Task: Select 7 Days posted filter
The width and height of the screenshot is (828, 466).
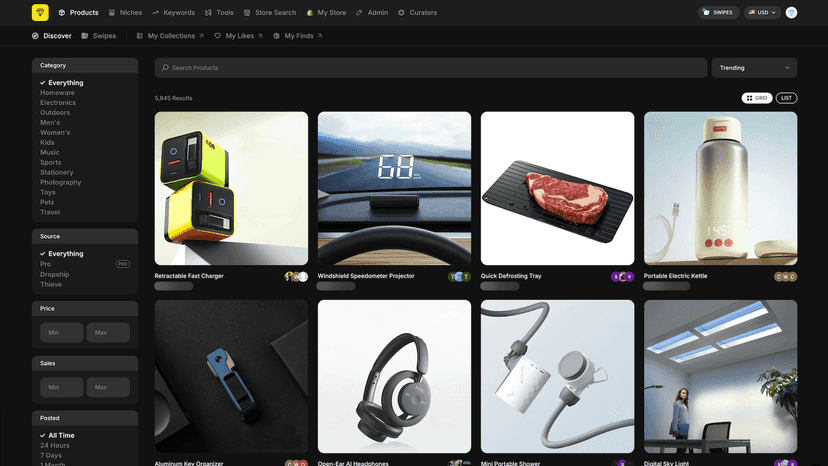Action: point(51,455)
